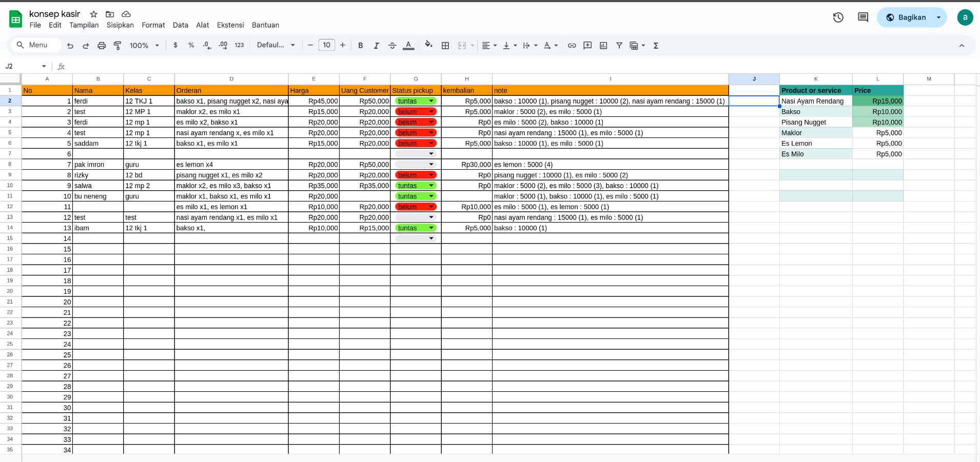The height and width of the screenshot is (462, 980).
Task: Open the text color picker
Action: 408,46
